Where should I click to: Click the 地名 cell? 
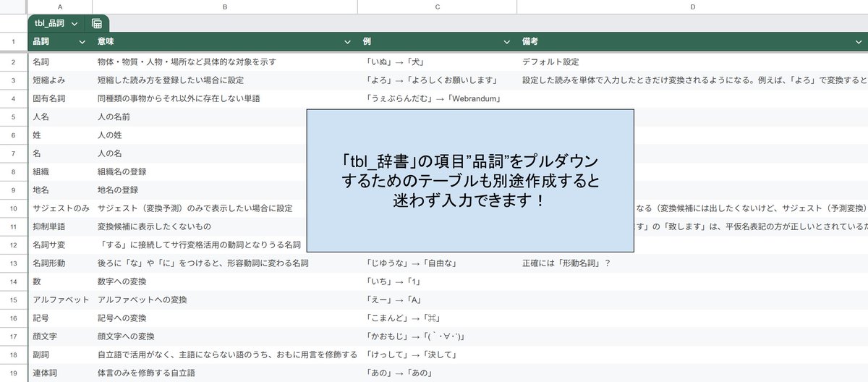(x=60, y=190)
